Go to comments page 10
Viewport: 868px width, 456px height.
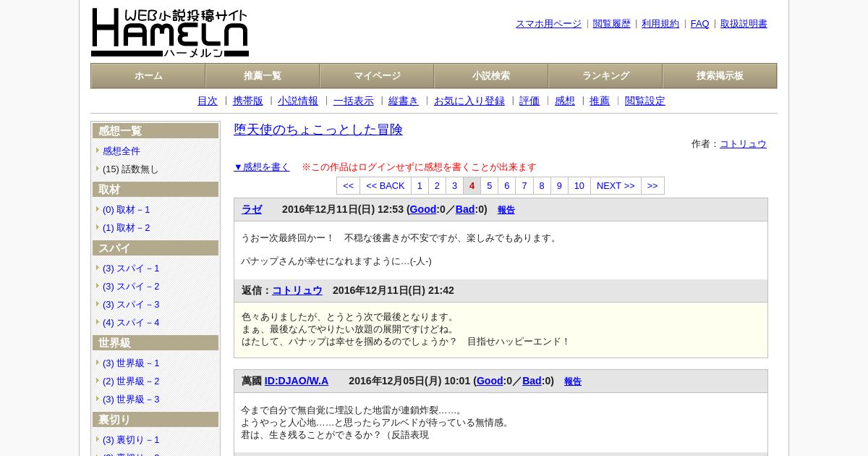coord(579,186)
